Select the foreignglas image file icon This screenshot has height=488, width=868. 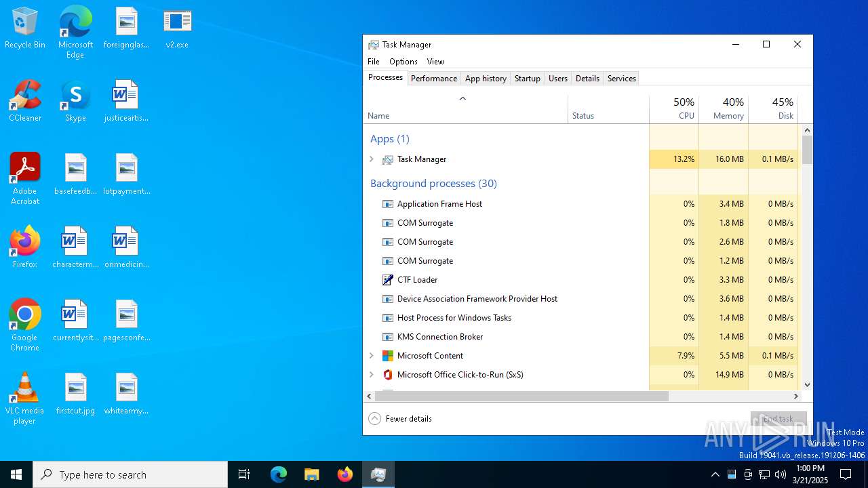126,22
